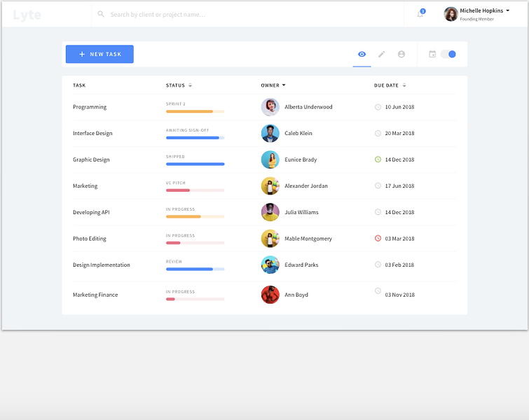529x420 pixels.
Task: Open the Programming task
Action: coord(90,107)
